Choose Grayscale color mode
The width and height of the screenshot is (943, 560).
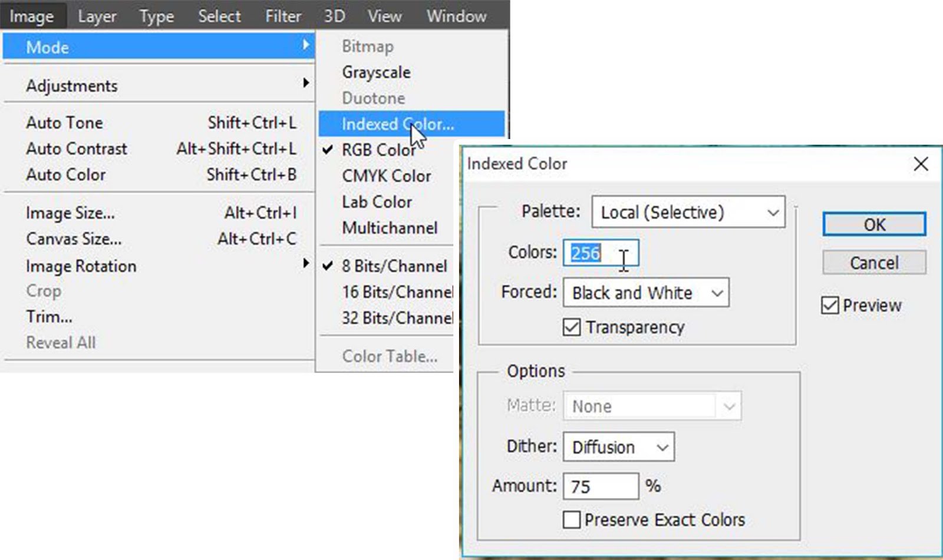[376, 72]
